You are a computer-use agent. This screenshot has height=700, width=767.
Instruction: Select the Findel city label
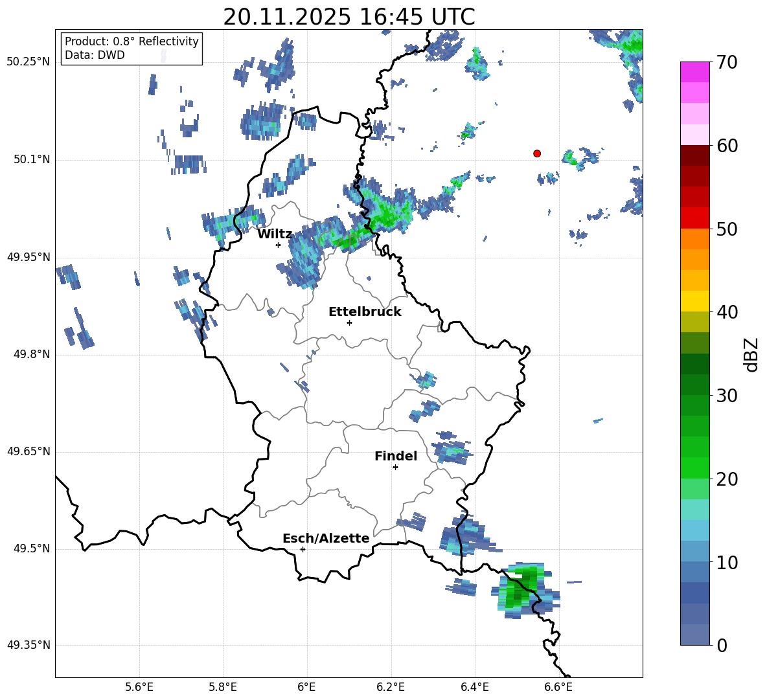[395, 456]
